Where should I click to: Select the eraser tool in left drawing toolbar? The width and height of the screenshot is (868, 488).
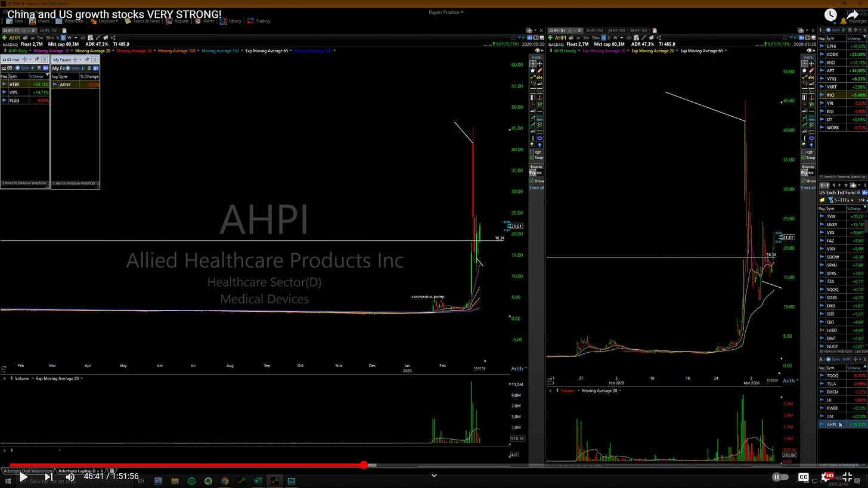coord(540,70)
